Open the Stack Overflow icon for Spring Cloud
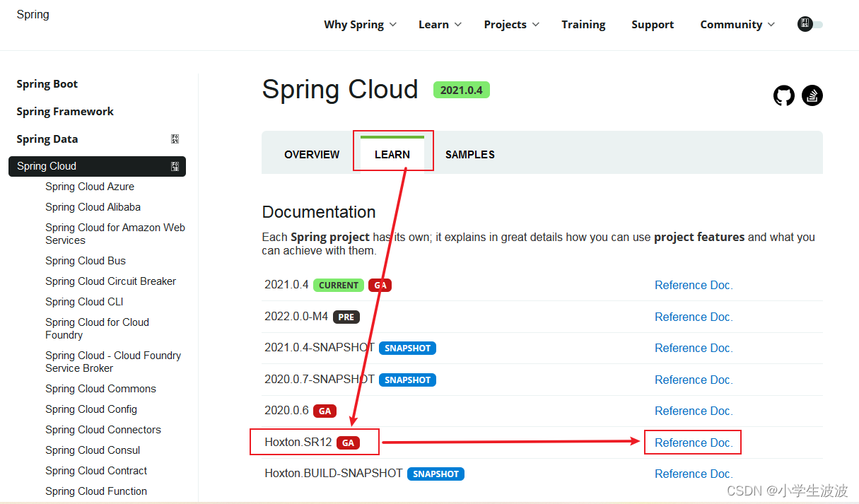Viewport: 859px width, 504px height. click(x=812, y=95)
